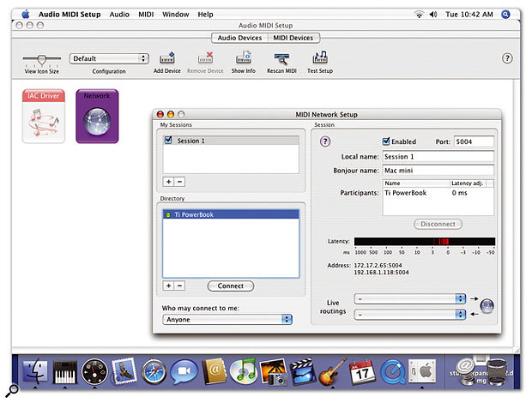Open iPhoto from the Dock
Image resolution: width=532 pixels, height=403 pixels.
tap(274, 372)
